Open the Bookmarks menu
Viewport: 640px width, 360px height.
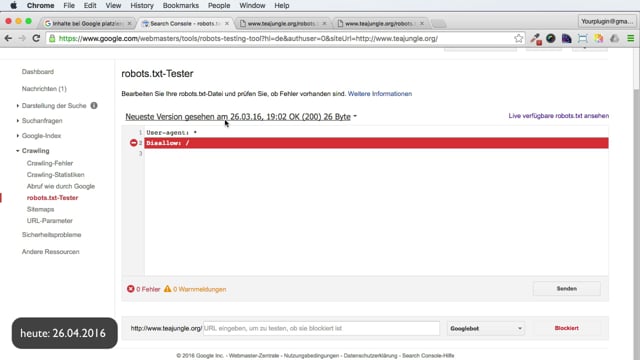point(180,5)
